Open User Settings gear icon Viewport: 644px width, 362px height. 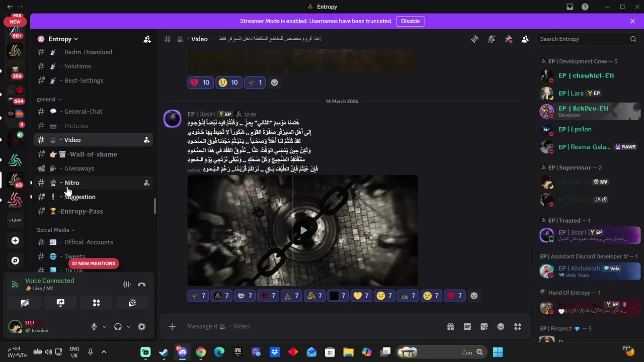142,326
